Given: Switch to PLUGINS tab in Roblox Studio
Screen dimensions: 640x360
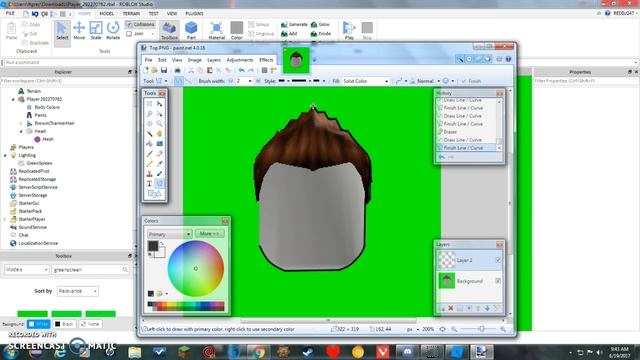Looking at the screenshot, I should [x=194, y=13].
